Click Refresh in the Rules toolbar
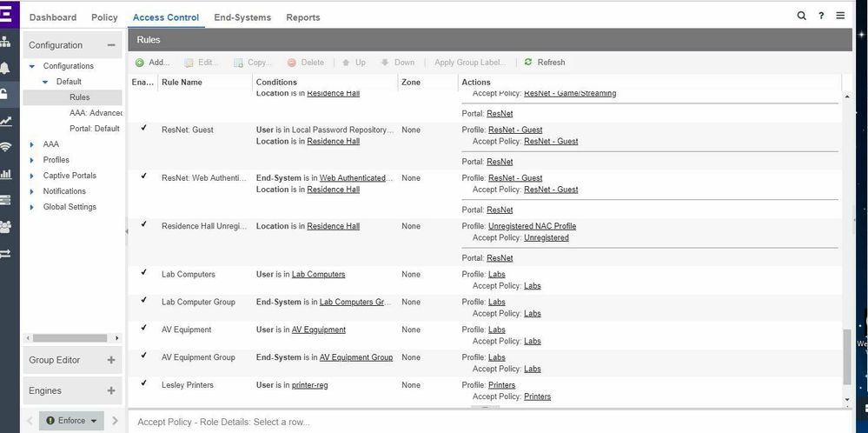 (545, 63)
